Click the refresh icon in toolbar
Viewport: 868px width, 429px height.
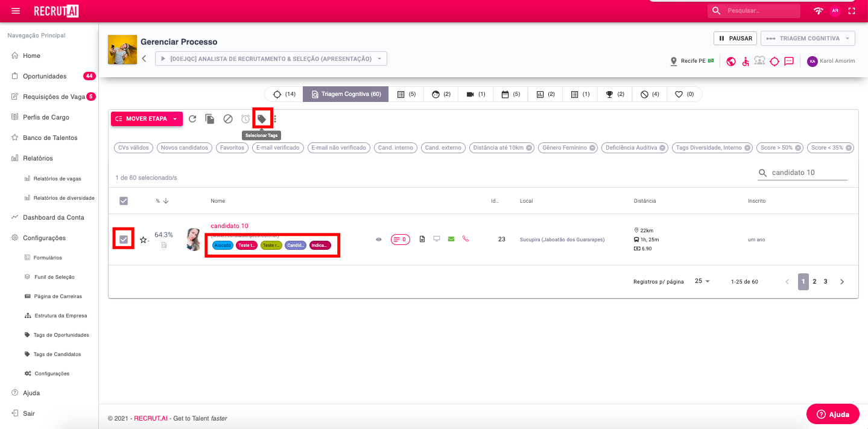click(x=192, y=119)
